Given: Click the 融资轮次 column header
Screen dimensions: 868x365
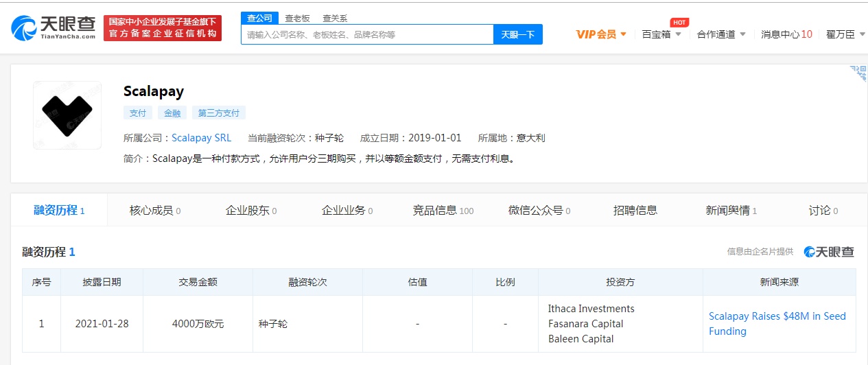Looking at the screenshot, I should pyautogui.click(x=307, y=282).
